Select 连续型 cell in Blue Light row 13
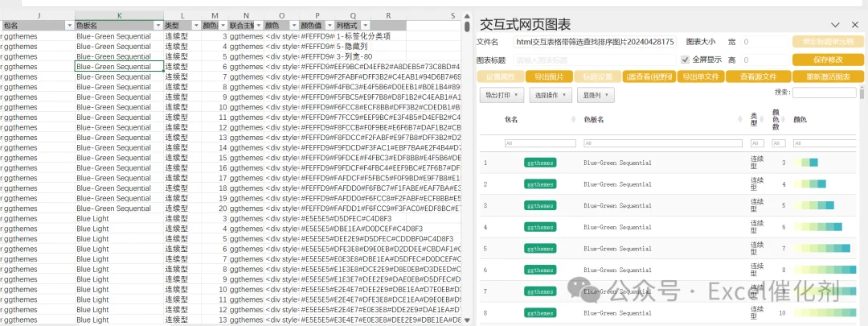This screenshot has width=868, height=326. 182,320
